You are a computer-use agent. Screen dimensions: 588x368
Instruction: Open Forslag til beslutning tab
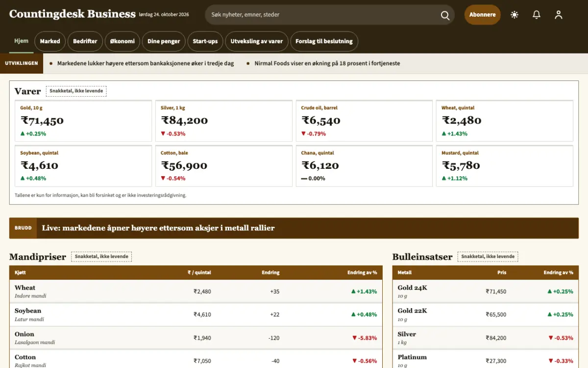324,41
